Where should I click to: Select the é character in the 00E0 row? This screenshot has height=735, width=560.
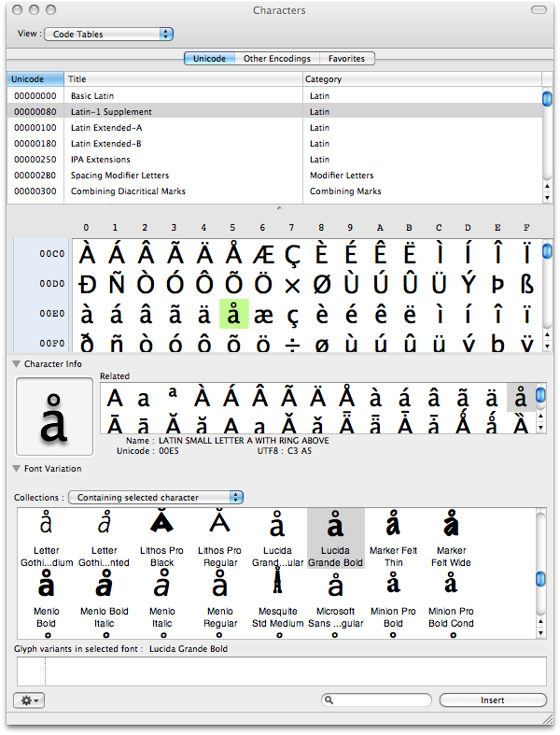point(351,314)
